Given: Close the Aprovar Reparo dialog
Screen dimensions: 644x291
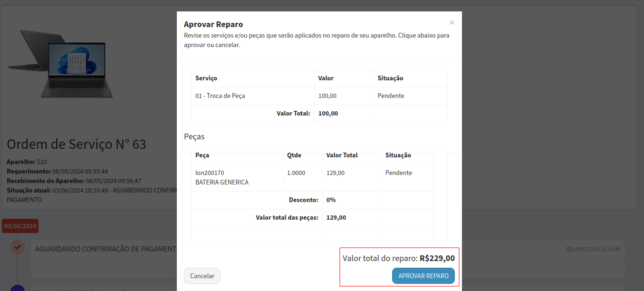Looking at the screenshot, I should tap(452, 22).
